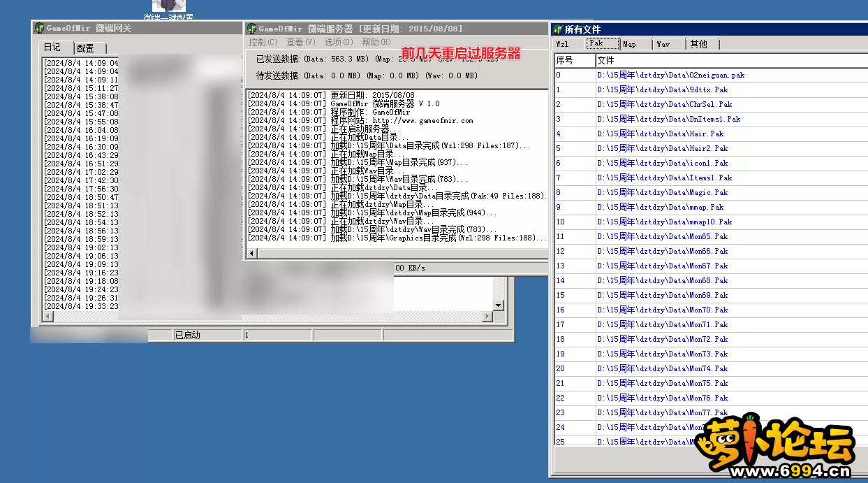Image resolution: width=868 pixels, height=483 pixels.
Task: Select file row Mon72.Pak
Action: tap(711, 339)
